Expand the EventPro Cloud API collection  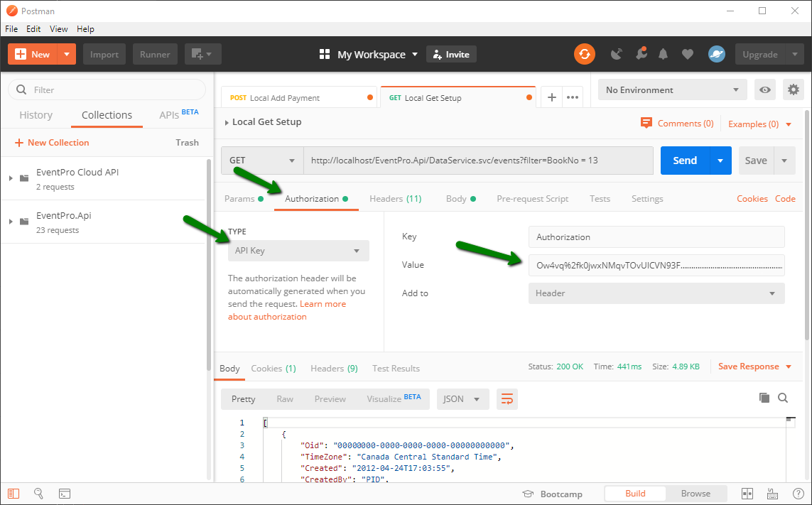11,178
